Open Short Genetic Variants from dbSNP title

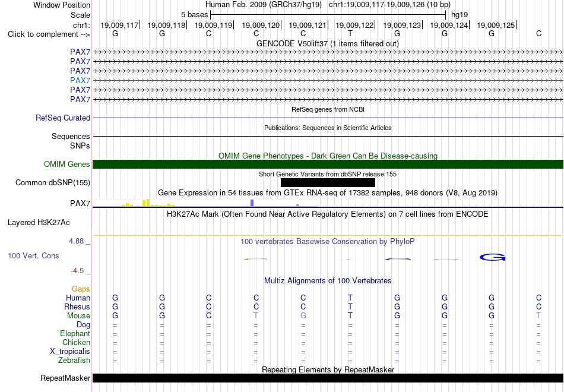tap(328, 174)
